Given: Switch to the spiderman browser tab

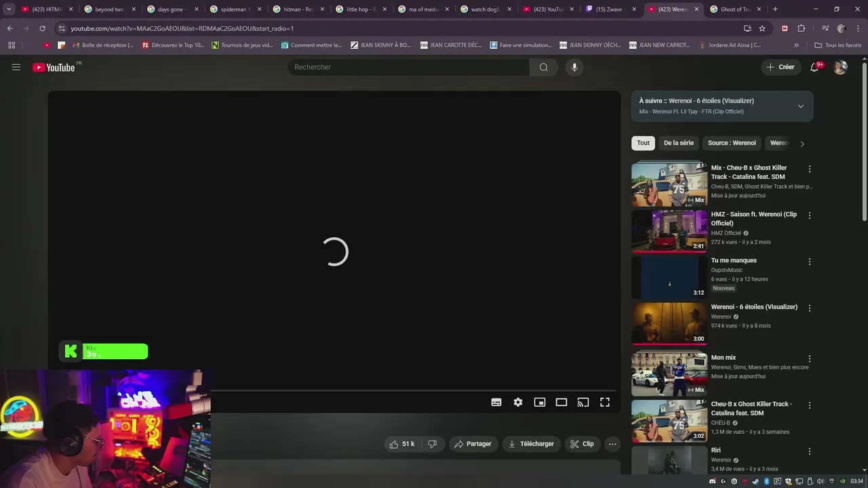Looking at the screenshot, I should point(235,9).
